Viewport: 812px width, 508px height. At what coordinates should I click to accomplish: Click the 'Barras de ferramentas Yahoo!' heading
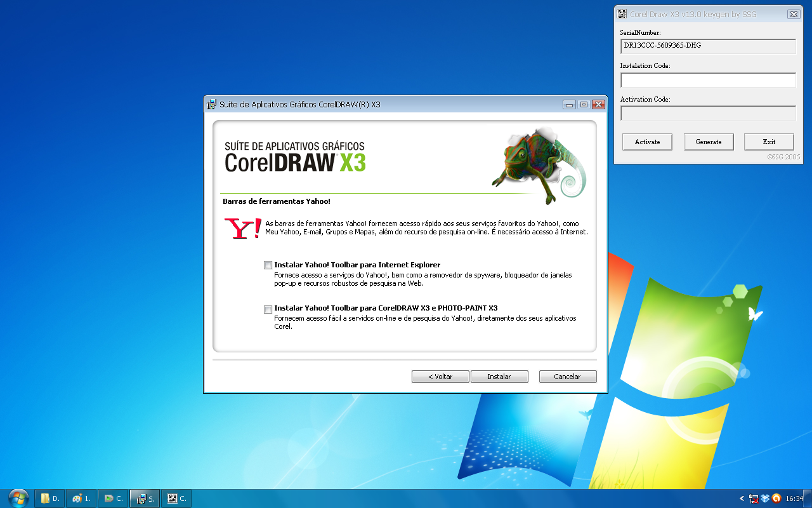click(277, 201)
